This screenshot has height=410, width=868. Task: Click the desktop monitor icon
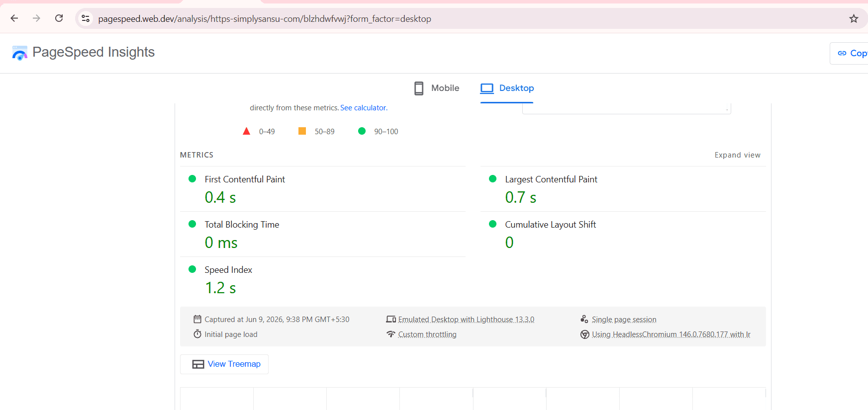click(x=487, y=88)
